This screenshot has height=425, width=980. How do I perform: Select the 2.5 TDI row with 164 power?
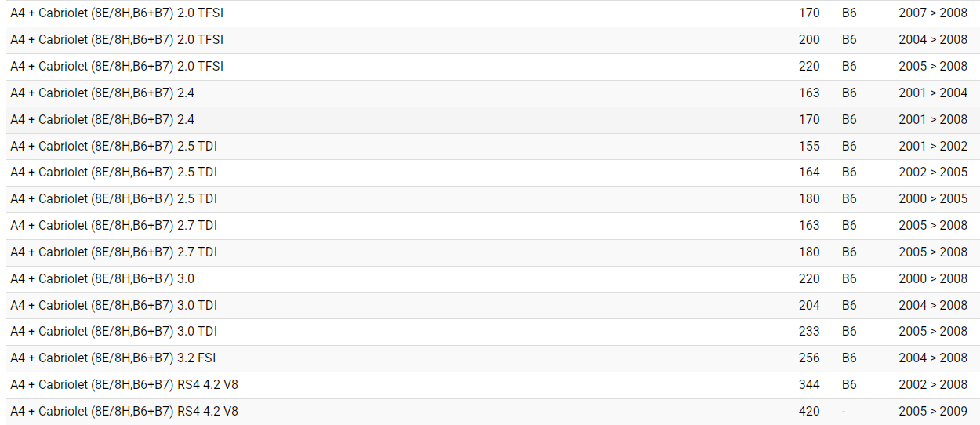[114, 173]
